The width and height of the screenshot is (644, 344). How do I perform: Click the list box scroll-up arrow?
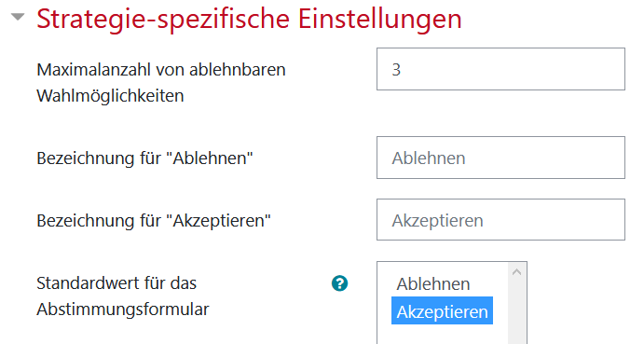pyautogui.click(x=516, y=272)
